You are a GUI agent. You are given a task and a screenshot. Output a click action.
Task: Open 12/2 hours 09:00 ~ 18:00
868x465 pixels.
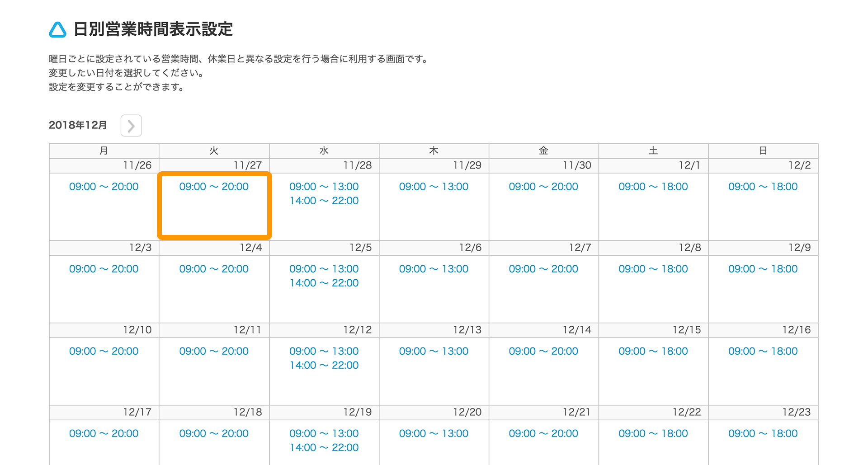(763, 187)
